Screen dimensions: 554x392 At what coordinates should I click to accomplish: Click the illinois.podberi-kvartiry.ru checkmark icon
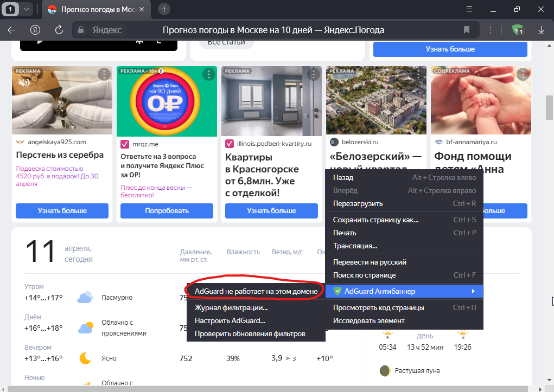(x=230, y=144)
